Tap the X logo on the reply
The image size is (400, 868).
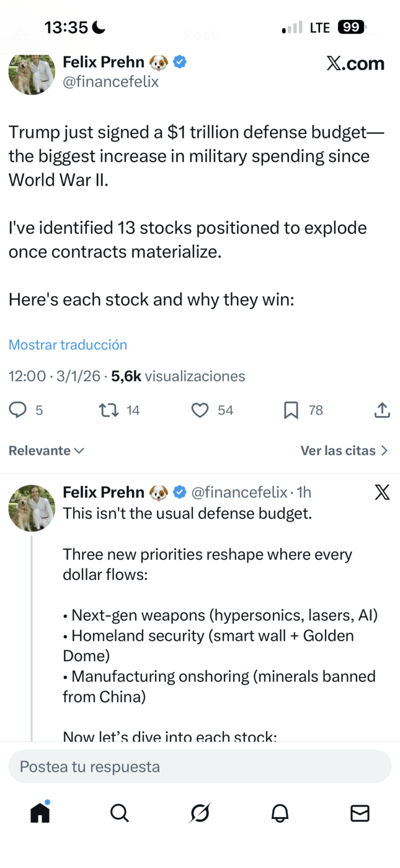(x=382, y=492)
